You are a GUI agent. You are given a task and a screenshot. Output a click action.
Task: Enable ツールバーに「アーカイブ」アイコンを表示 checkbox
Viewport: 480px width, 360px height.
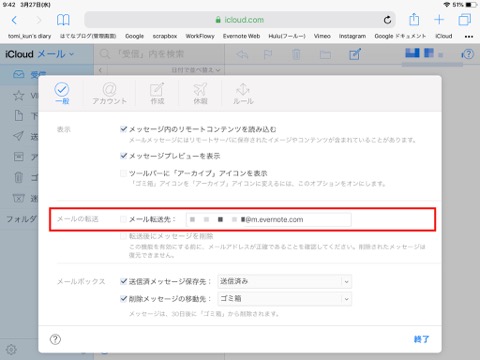pyautogui.click(x=124, y=173)
